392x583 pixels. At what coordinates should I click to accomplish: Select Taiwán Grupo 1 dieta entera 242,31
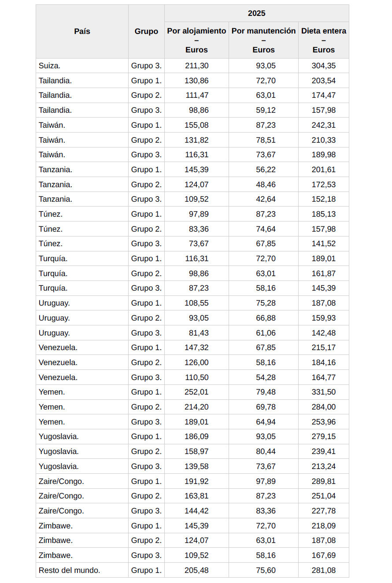[x=324, y=125]
